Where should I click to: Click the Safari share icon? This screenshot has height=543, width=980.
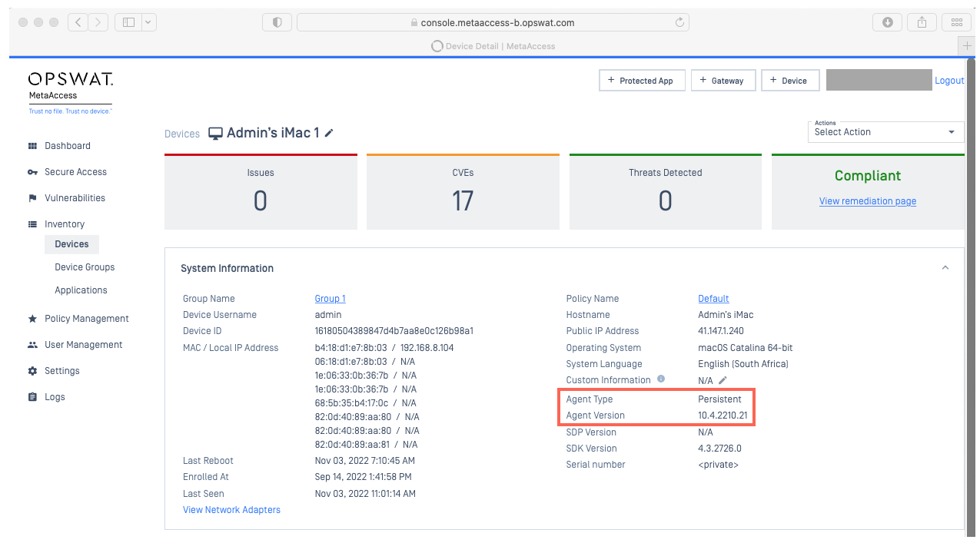[x=922, y=22]
